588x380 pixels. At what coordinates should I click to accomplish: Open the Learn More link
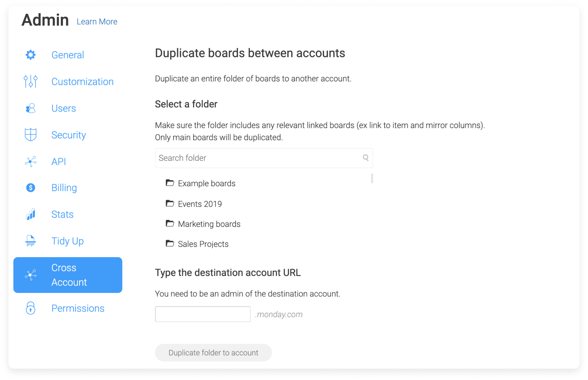(x=97, y=22)
